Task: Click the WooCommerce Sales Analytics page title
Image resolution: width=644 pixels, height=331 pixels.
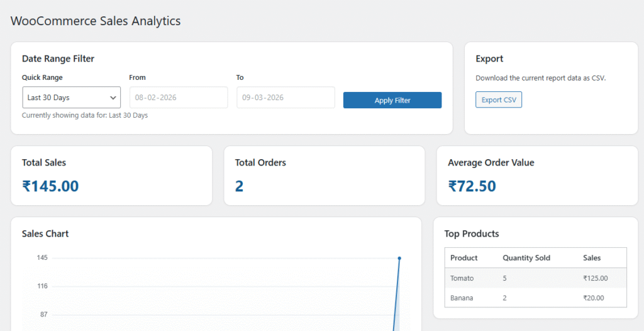Action: [x=96, y=21]
